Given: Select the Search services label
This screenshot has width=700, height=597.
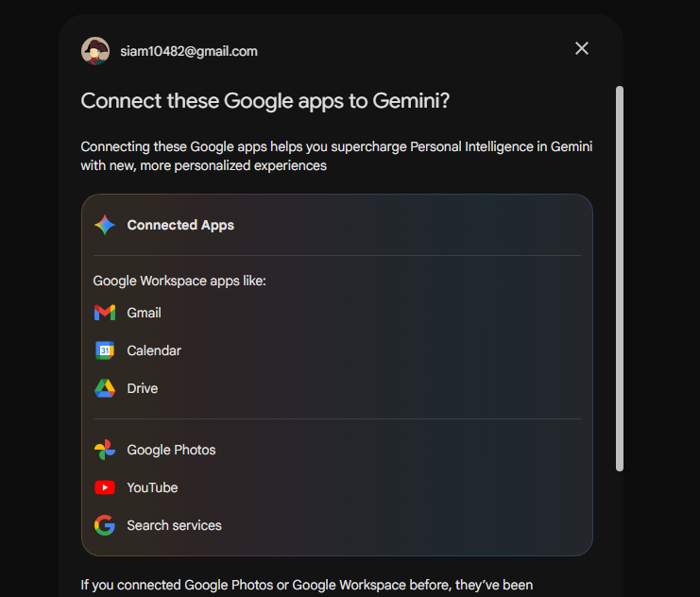Looking at the screenshot, I should pyautogui.click(x=174, y=525).
